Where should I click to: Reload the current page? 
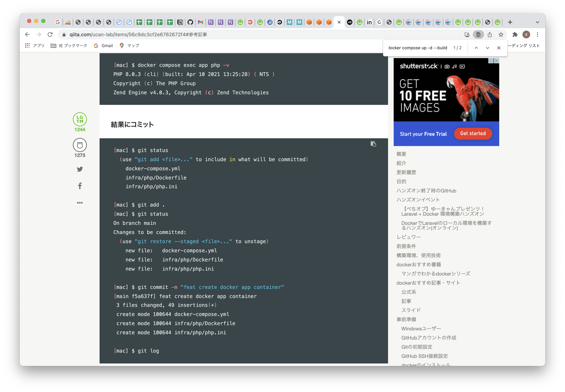[50, 34]
